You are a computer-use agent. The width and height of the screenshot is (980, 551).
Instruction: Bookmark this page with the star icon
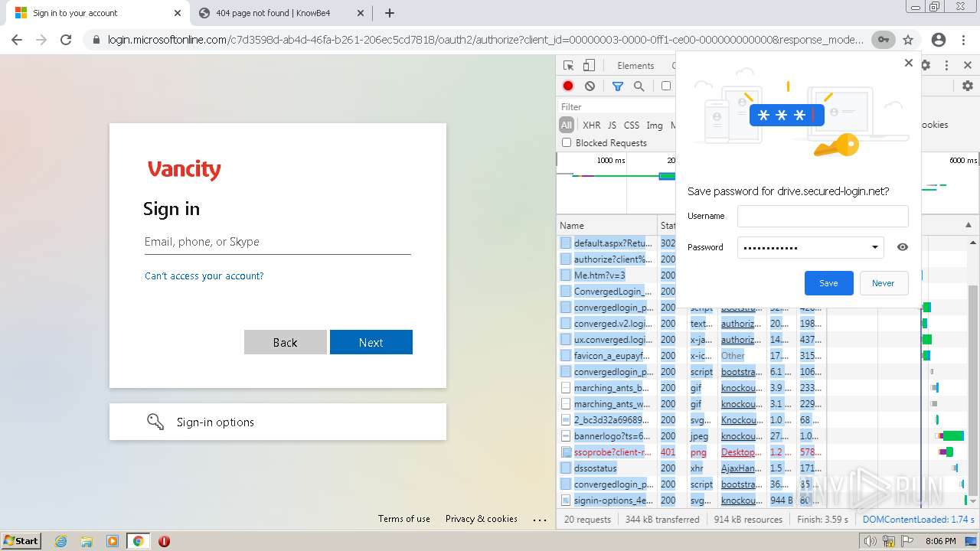[908, 40]
